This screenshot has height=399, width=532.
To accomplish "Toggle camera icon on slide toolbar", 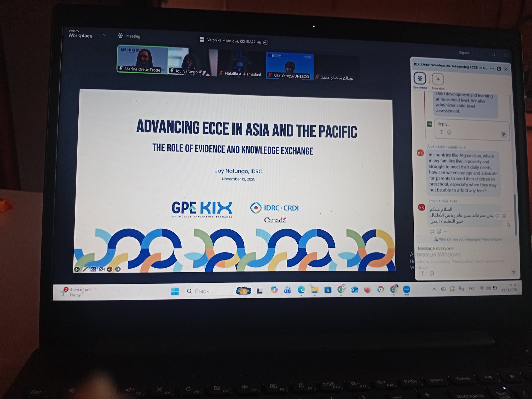I will 102,269.
